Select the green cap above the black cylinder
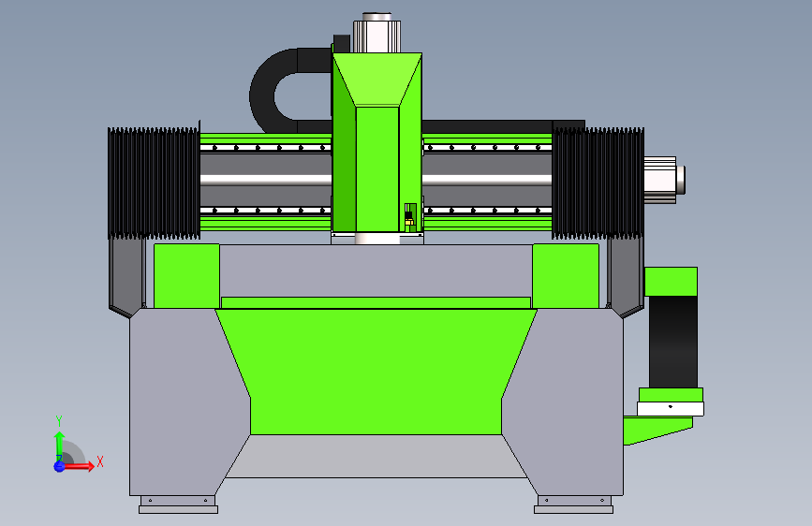Viewport: 812px width, 526px height. pos(672,282)
